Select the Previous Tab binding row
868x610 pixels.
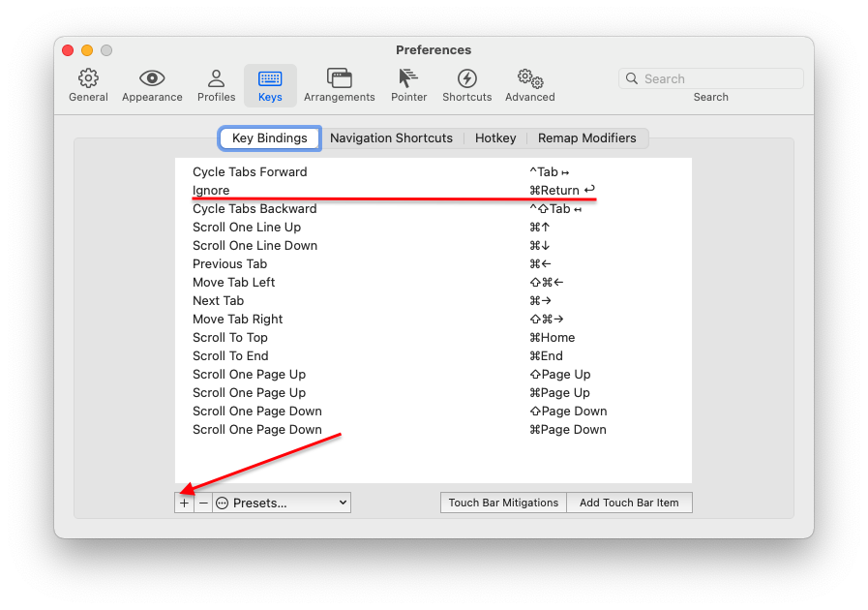coord(433,263)
